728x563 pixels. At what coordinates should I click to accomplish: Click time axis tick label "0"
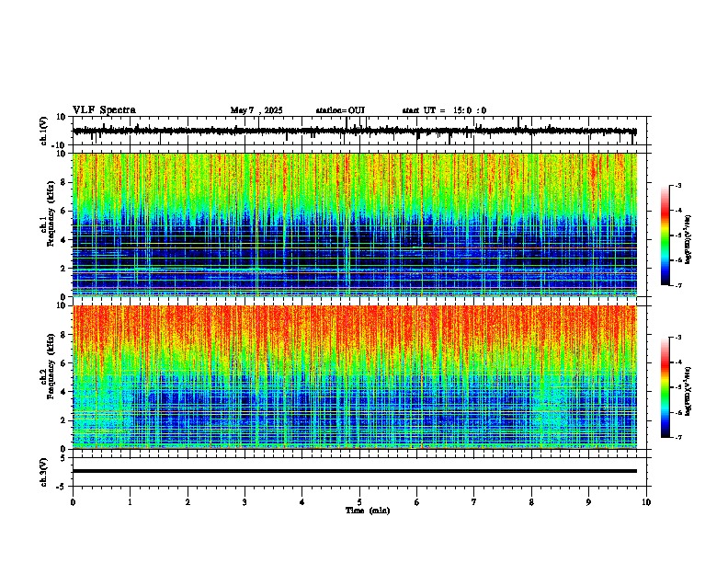(x=73, y=502)
